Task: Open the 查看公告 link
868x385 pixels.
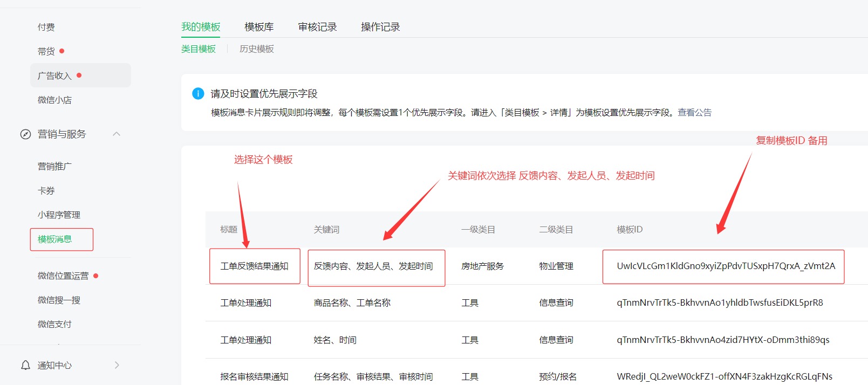Action: 695,112
